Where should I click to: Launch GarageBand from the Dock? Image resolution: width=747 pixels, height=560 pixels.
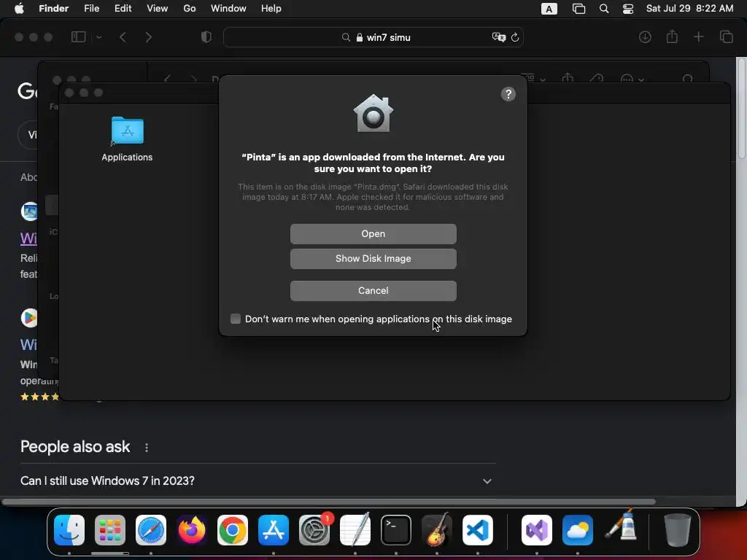[x=437, y=530]
